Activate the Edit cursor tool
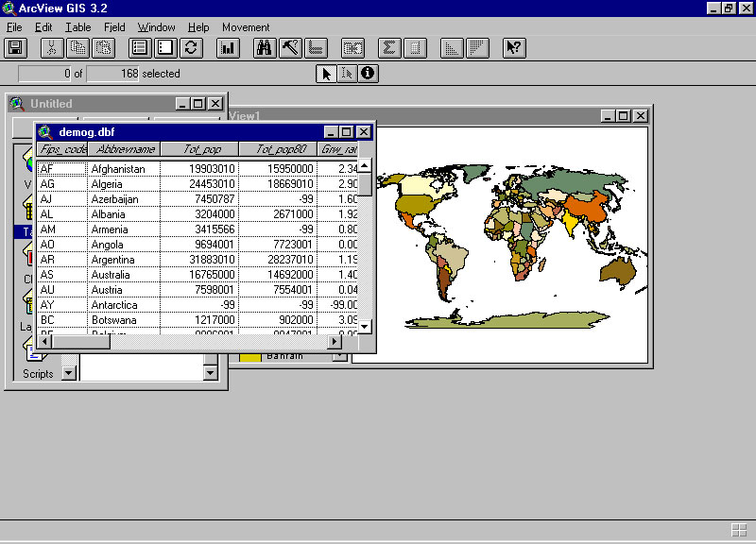 347,74
